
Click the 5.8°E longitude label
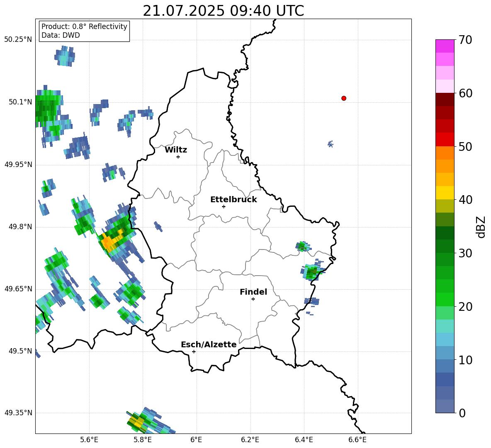click(x=143, y=440)
